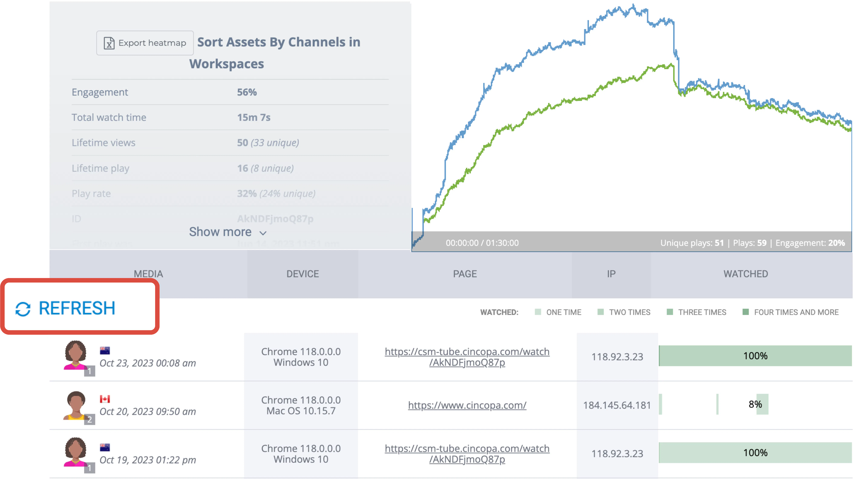The width and height of the screenshot is (868, 479).
Task: Sort by the DEVICE column header
Action: click(303, 273)
